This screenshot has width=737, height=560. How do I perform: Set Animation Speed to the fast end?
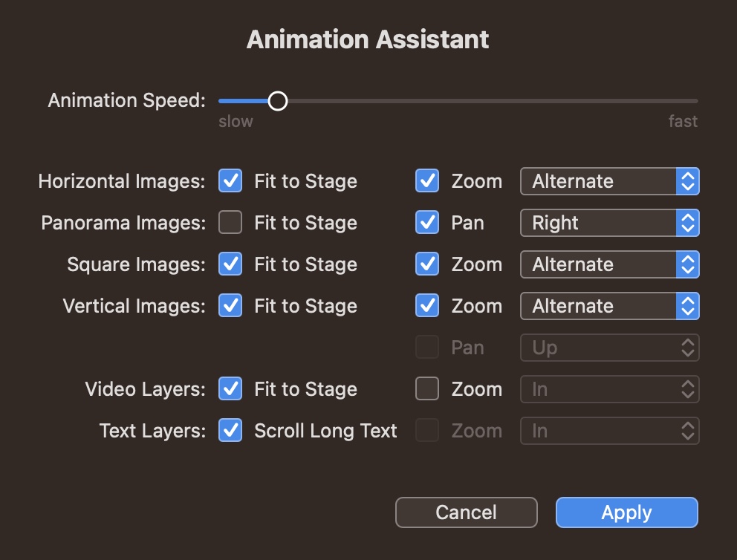pyautogui.click(x=695, y=101)
